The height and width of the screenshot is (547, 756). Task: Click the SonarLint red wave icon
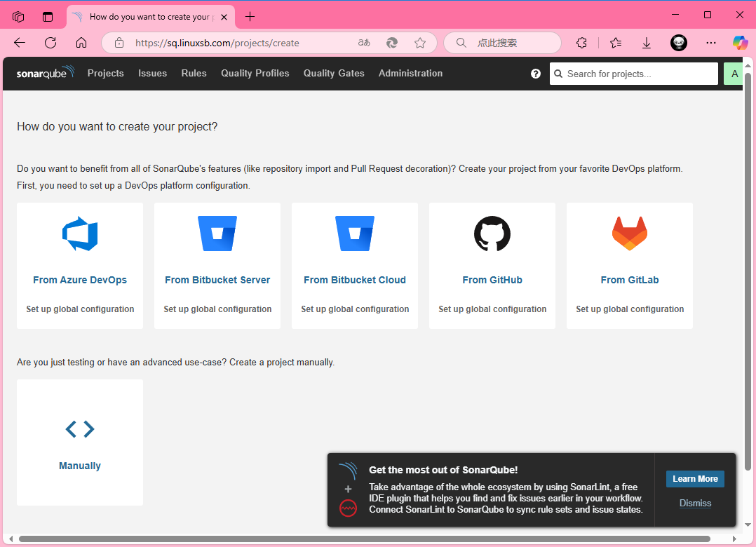click(x=348, y=508)
